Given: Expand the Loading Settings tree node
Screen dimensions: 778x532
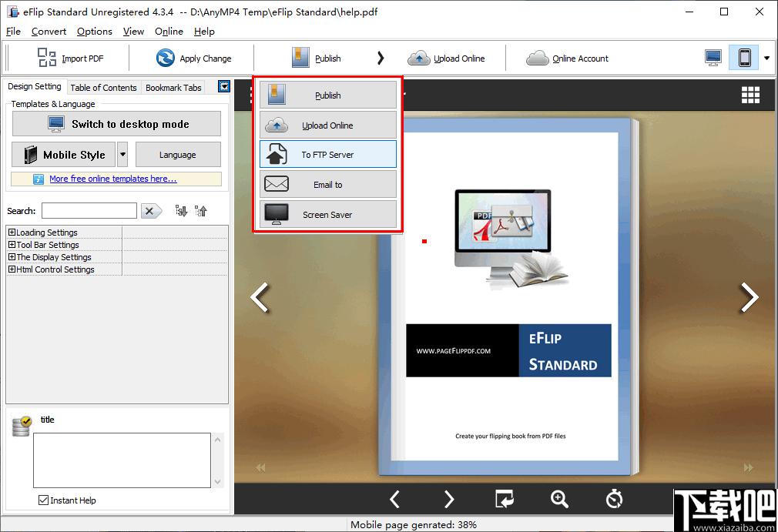Looking at the screenshot, I should click(x=12, y=233).
